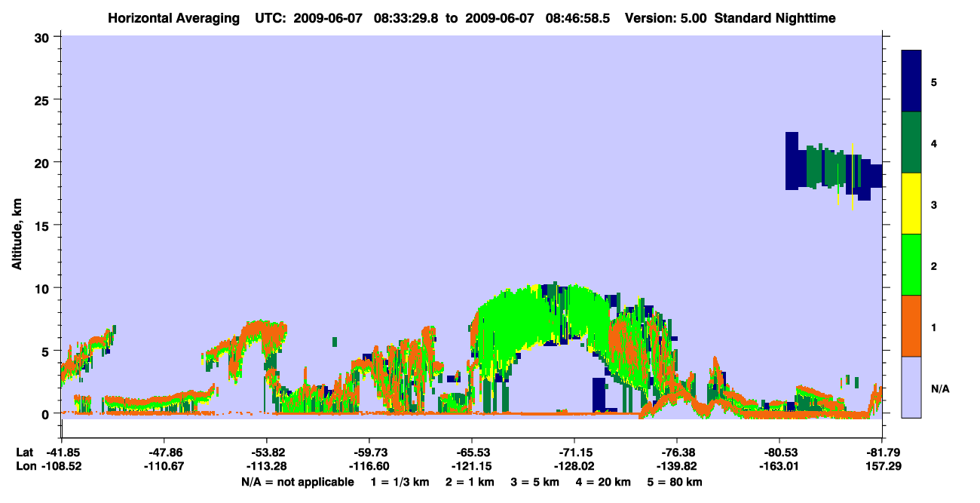Click latitude value -53.82
Screen dimensions: 980x503
pyautogui.click(x=267, y=452)
